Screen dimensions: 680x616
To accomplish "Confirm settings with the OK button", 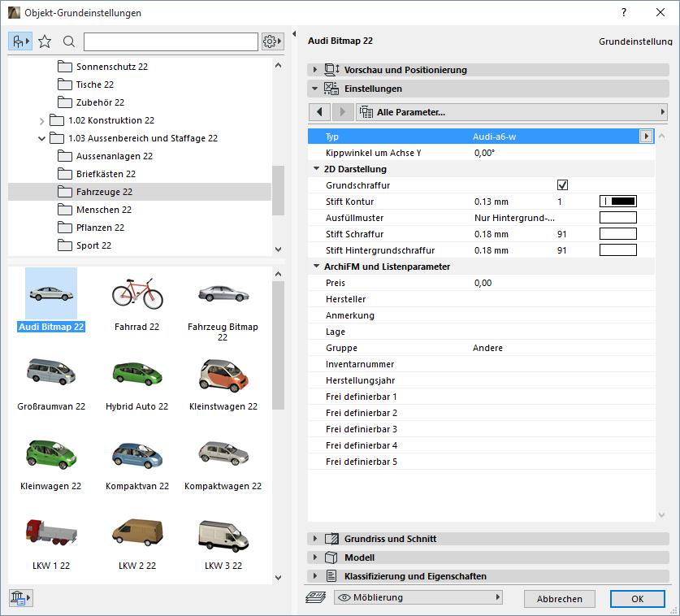I will point(637,598).
